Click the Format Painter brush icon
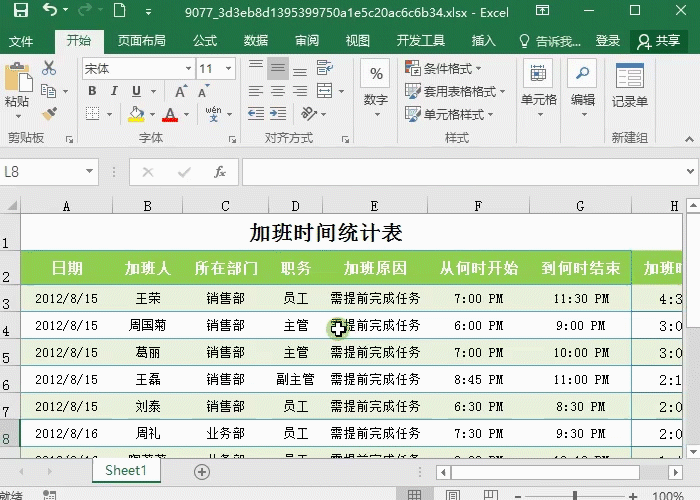 pyautogui.click(x=49, y=113)
